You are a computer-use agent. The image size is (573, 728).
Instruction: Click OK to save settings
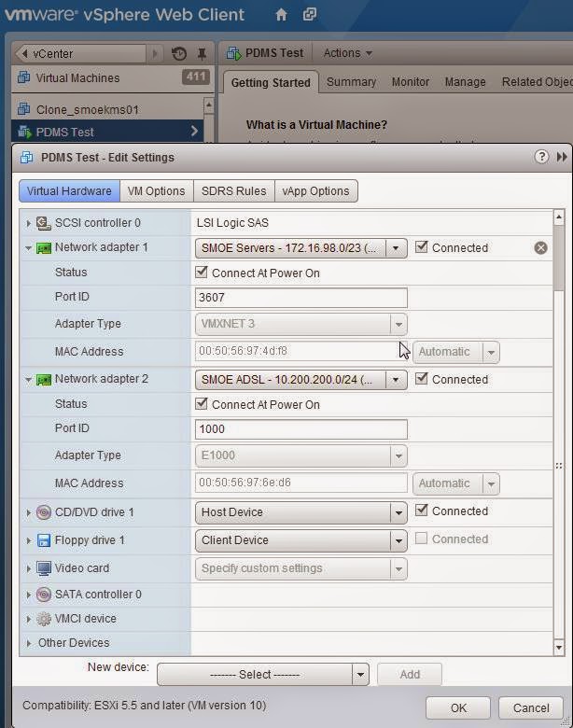click(x=458, y=707)
